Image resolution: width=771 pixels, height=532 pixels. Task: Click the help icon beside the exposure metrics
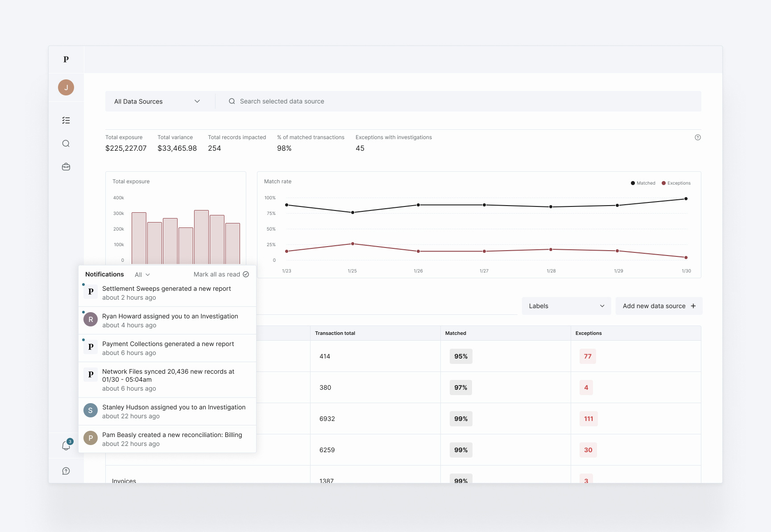(698, 137)
